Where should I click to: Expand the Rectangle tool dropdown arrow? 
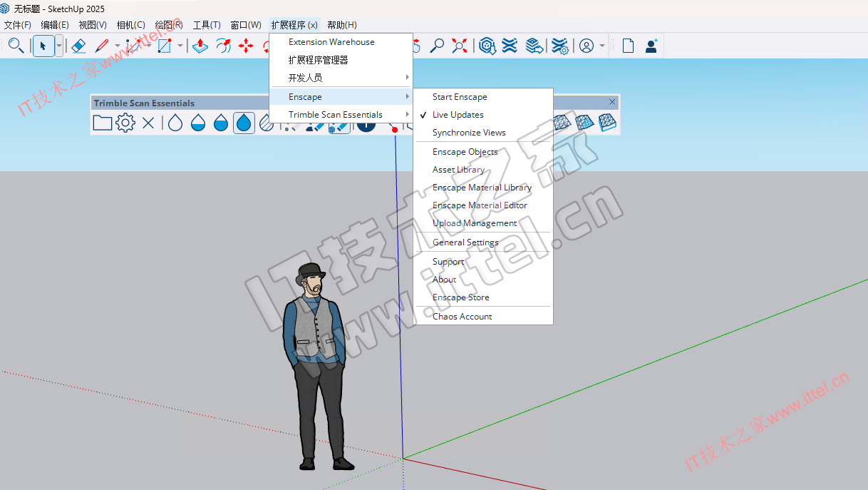coord(180,46)
